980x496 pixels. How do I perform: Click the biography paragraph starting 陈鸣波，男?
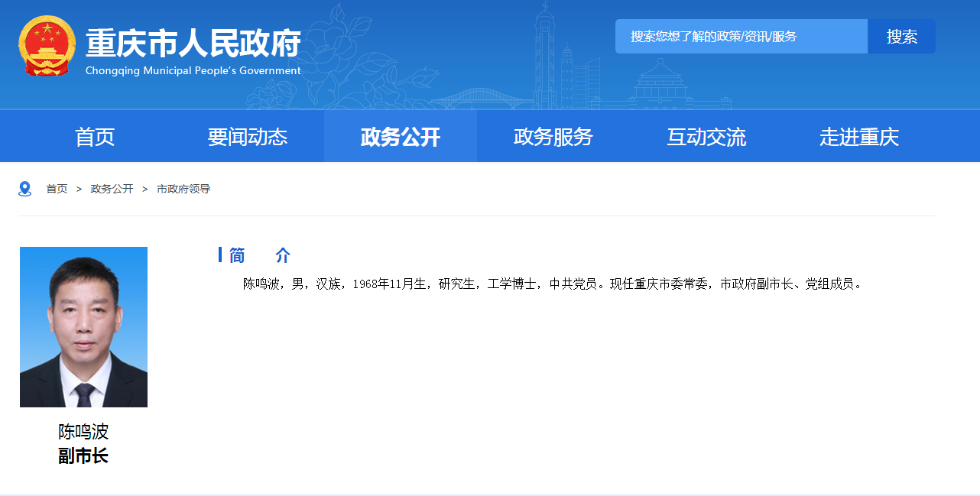pos(553,284)
